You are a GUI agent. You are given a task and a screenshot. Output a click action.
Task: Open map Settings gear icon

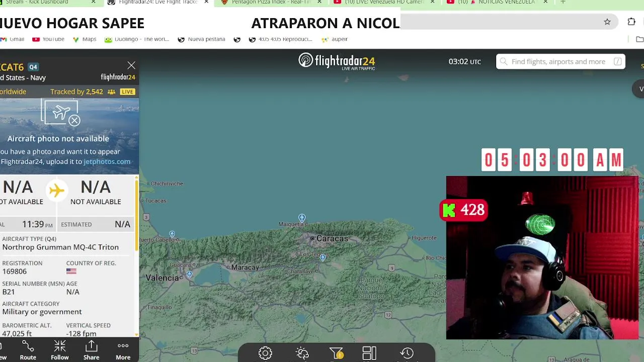265,353
